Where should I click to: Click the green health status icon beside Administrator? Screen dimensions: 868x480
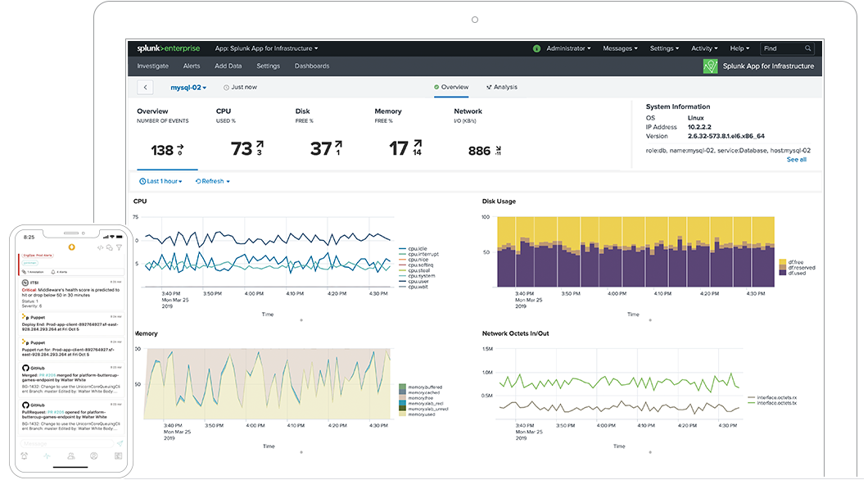(536, 48)
